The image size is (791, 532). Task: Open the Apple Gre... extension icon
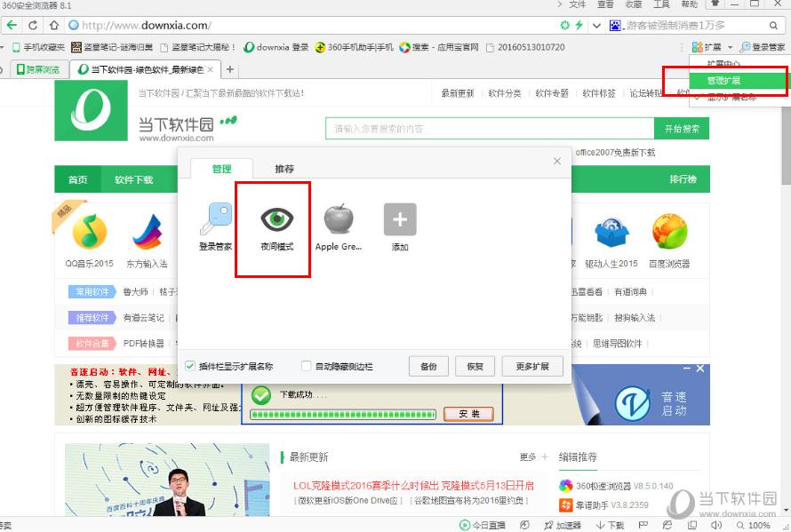(x=337, y=219)
